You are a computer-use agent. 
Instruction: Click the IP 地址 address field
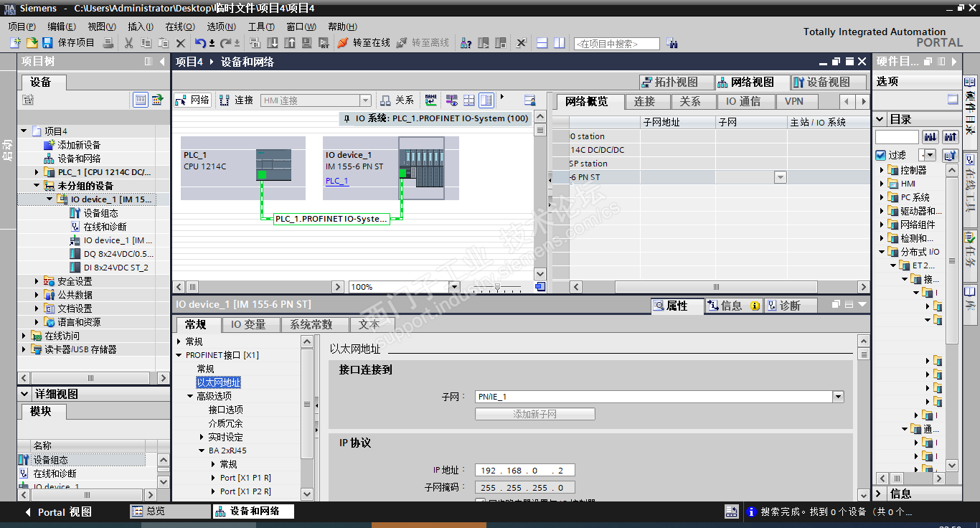point(524,471)
